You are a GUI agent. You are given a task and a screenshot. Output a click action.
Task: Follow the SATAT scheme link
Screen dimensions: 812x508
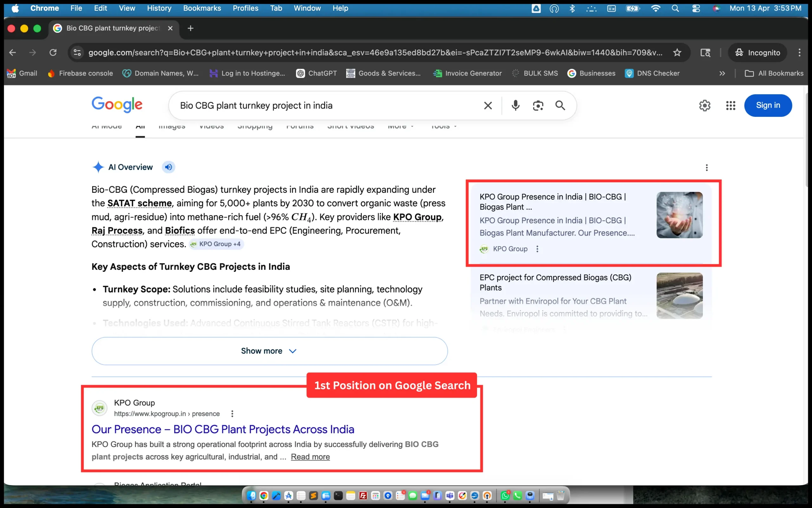[140, 203]
